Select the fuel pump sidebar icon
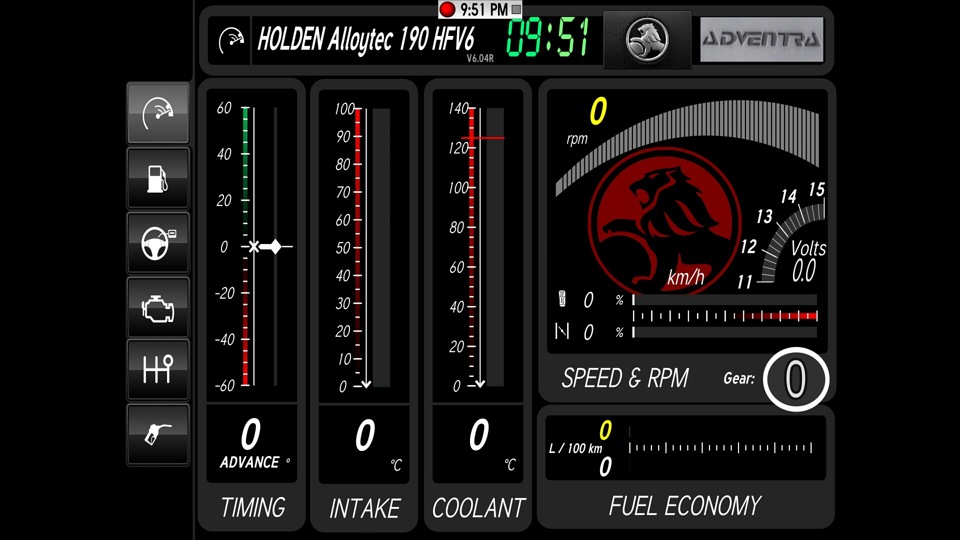This screenshot has height=540, width=960. coord(158,178)
